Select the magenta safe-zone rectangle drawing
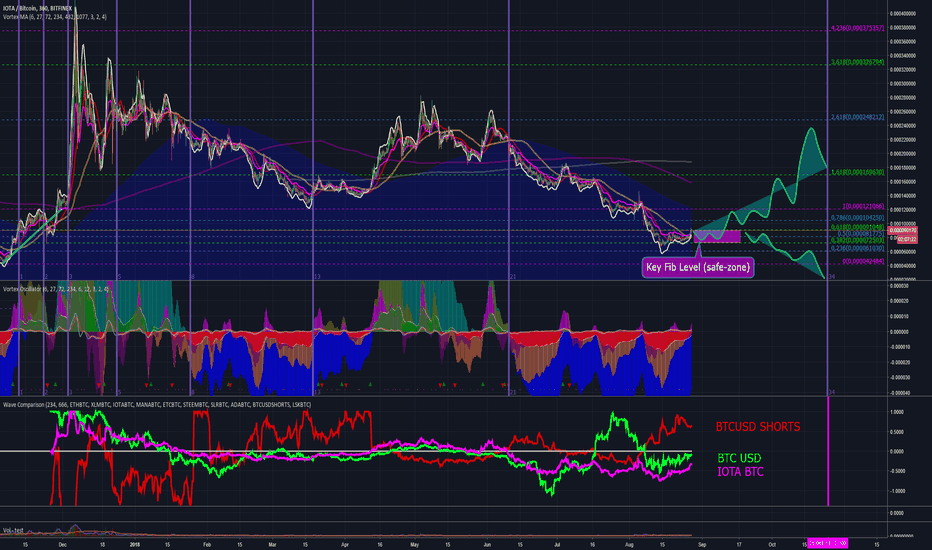Viewport: 932px width, 550px height. coord(717,237)
